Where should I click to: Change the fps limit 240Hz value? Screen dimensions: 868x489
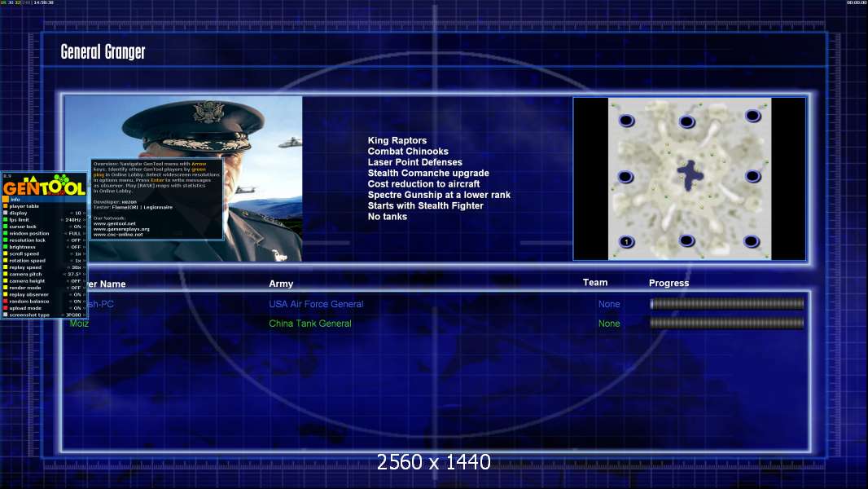(x=73, y=220)
